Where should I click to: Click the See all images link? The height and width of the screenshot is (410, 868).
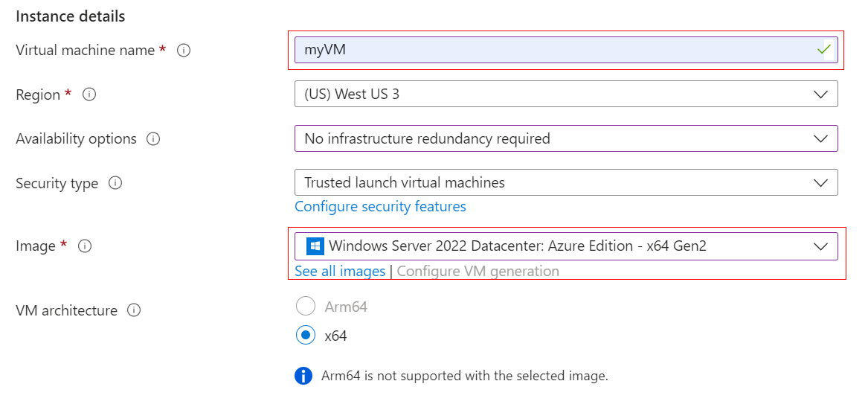[340, 271]
